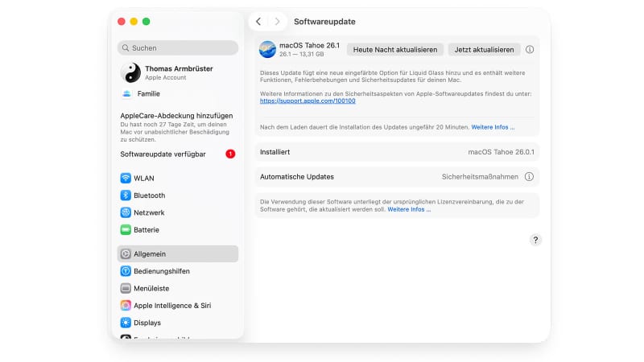The height and width of the screenshot is (362, 644).
Task: Go forward using the right chevron
Action: [278, 22]
